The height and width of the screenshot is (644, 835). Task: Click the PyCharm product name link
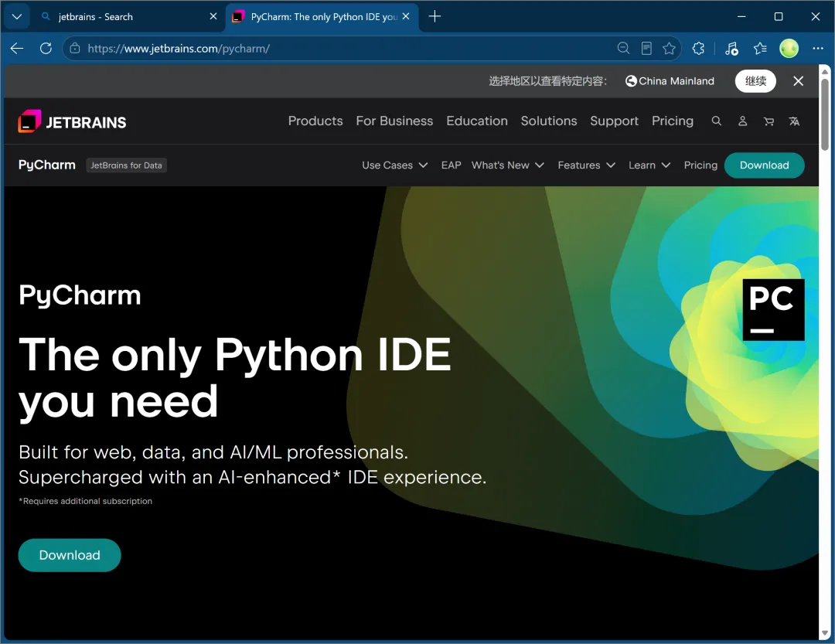coord(47,165)
